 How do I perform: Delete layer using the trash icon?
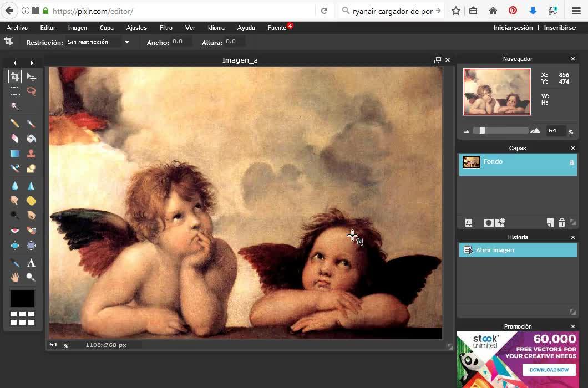561,223
